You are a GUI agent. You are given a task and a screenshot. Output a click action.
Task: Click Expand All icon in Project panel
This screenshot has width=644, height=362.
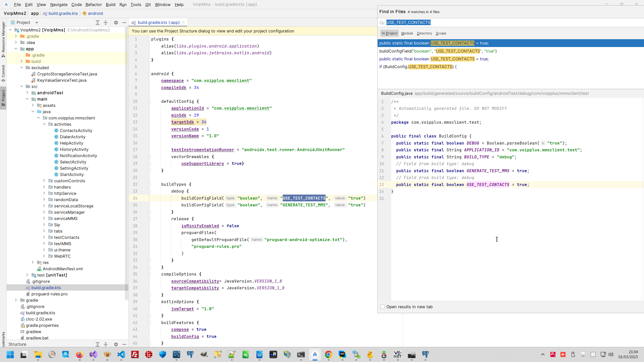(98, 23)
